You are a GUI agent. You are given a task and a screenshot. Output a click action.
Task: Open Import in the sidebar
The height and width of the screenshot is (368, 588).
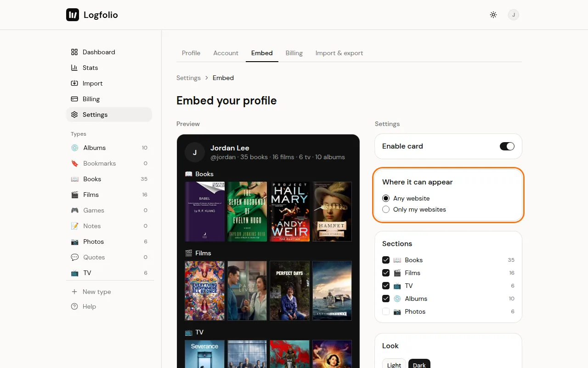(109, 83)
